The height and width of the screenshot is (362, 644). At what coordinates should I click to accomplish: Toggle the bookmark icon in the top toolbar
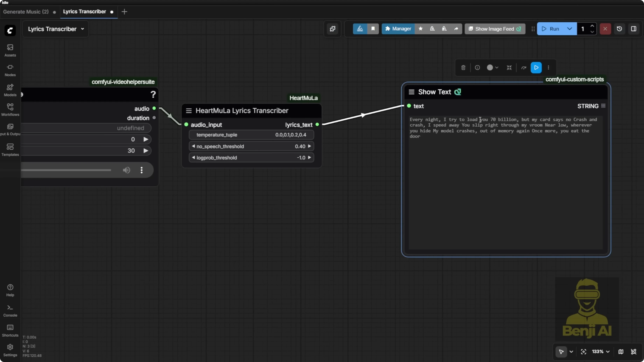coord(373,29)
